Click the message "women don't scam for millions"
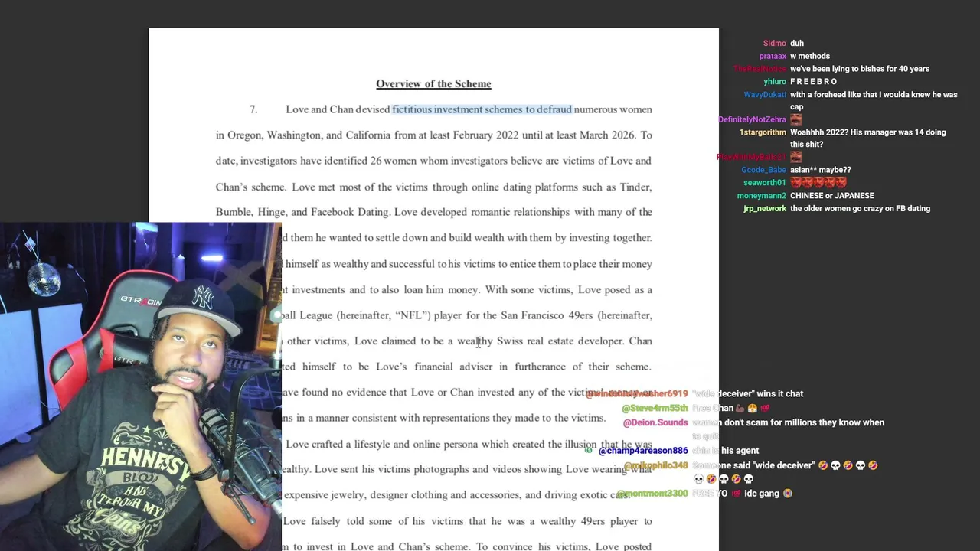This screenshot has height=551, width=980. click(788, 429)
